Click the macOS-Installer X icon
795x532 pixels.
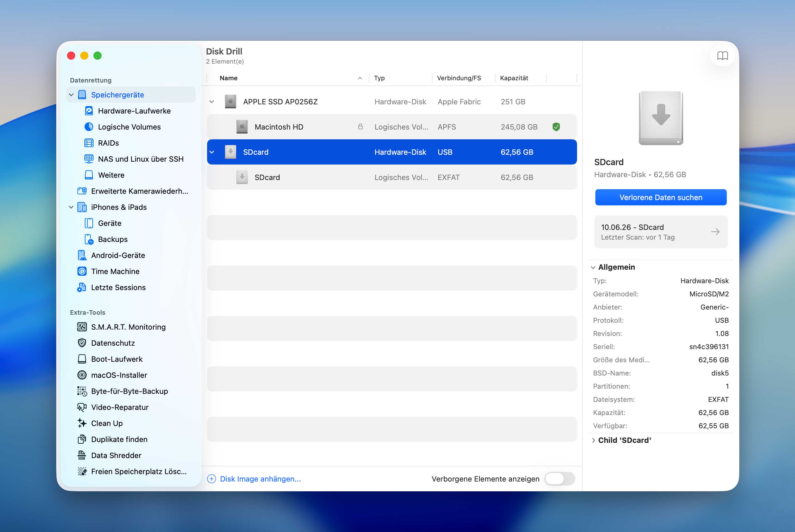click(x=82, y=375)
